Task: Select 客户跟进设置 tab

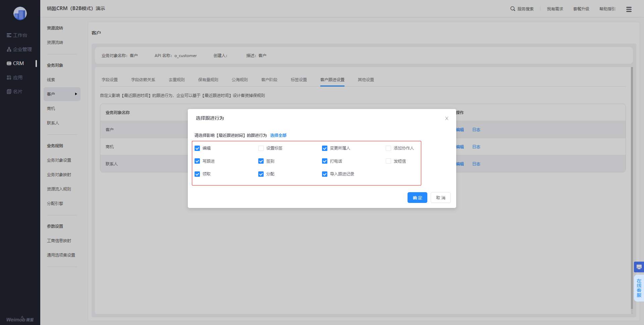Action: pos(332,80)
